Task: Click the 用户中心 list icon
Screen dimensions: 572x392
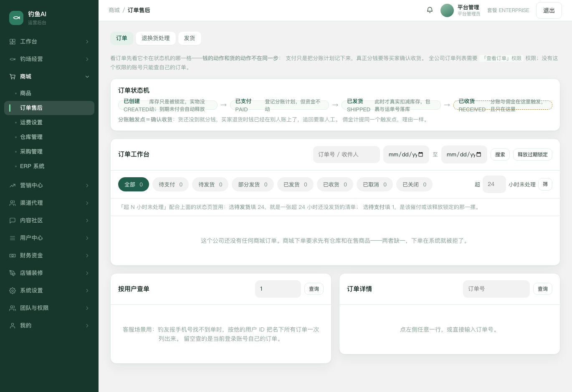Action: click(x=13, y=238)
